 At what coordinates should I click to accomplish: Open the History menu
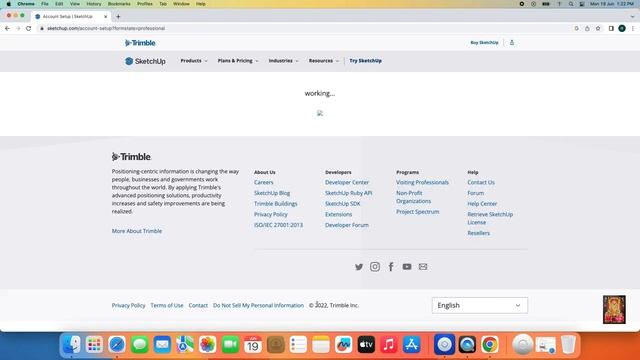click(x=93, y=4)
